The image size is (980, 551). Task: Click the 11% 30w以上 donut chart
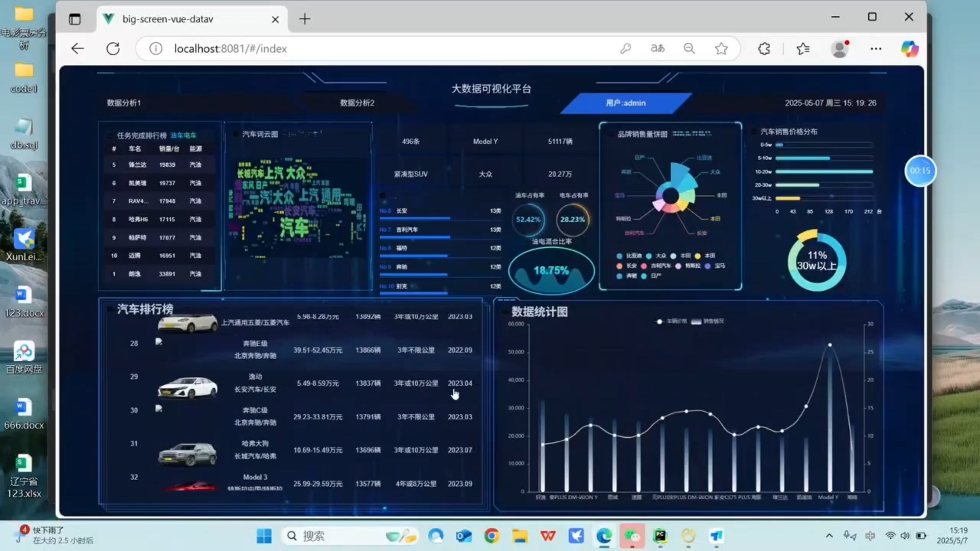pos(817,261)
